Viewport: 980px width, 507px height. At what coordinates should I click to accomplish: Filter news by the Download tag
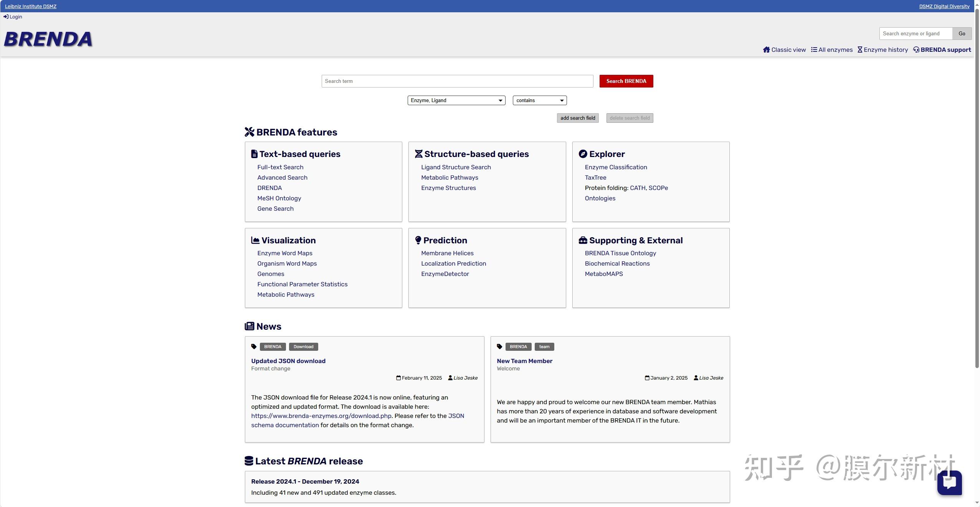pyautogui.click(x=303, y=347)
